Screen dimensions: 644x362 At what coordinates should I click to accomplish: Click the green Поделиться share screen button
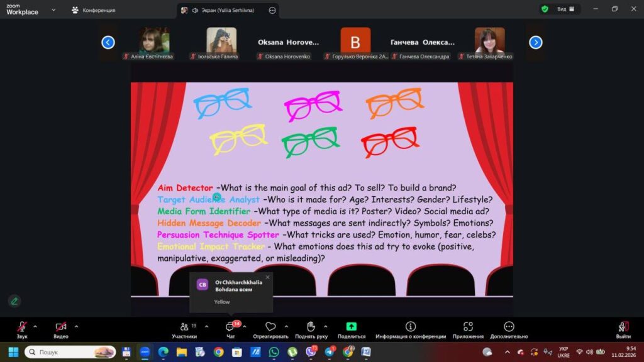(352, 327)
